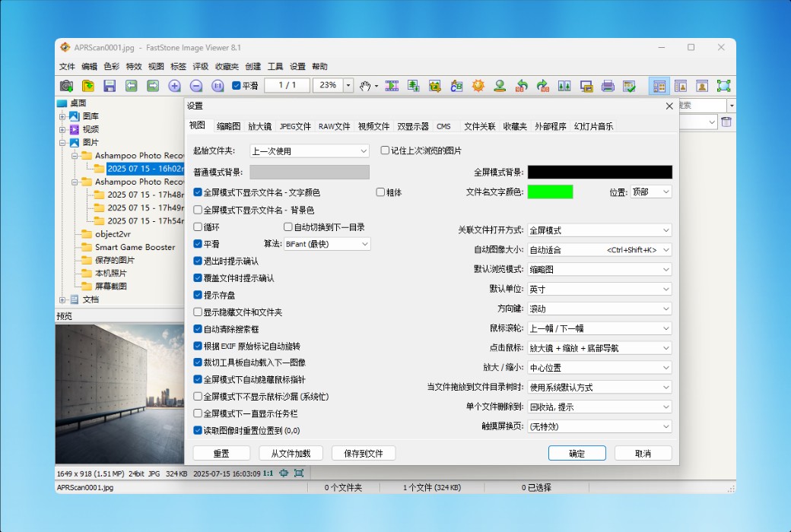
Task: Click the 普通模式背景 gray color swatch
Action: (x=310, y=172)
